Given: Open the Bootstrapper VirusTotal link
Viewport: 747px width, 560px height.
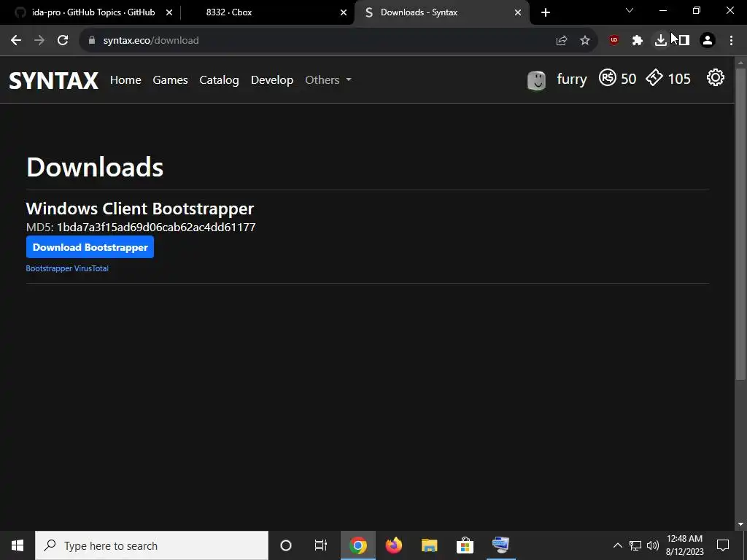Looking at the screenshot, I should coord(67,268).
